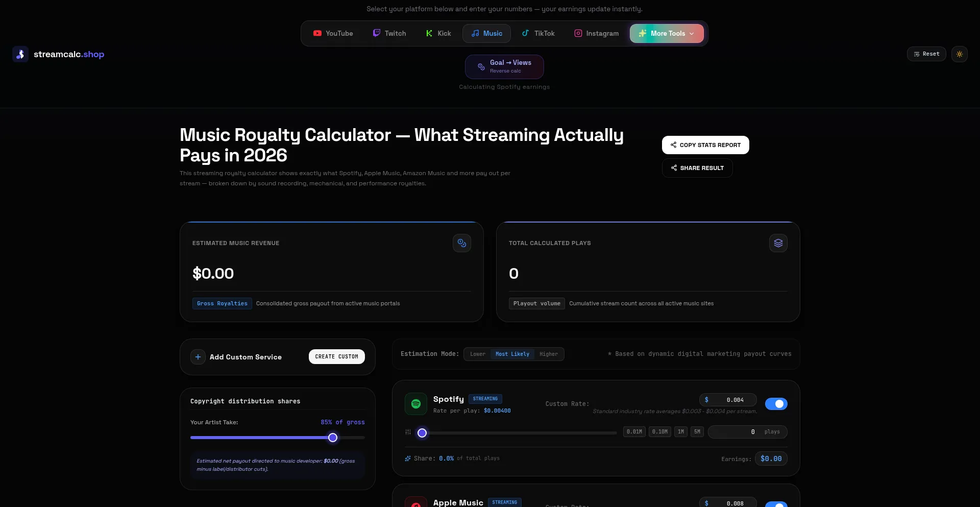Click the Copyright distribution shares heading
Image resolution: width=980 pixels, height=507 pixels.
pos(246,401)
